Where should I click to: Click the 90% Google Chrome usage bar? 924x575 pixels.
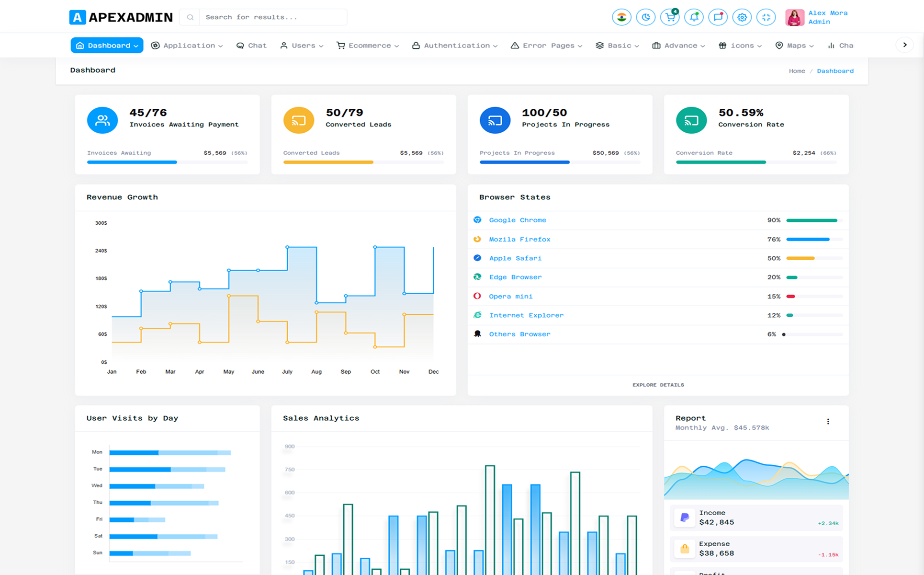[x=814, y=220]
